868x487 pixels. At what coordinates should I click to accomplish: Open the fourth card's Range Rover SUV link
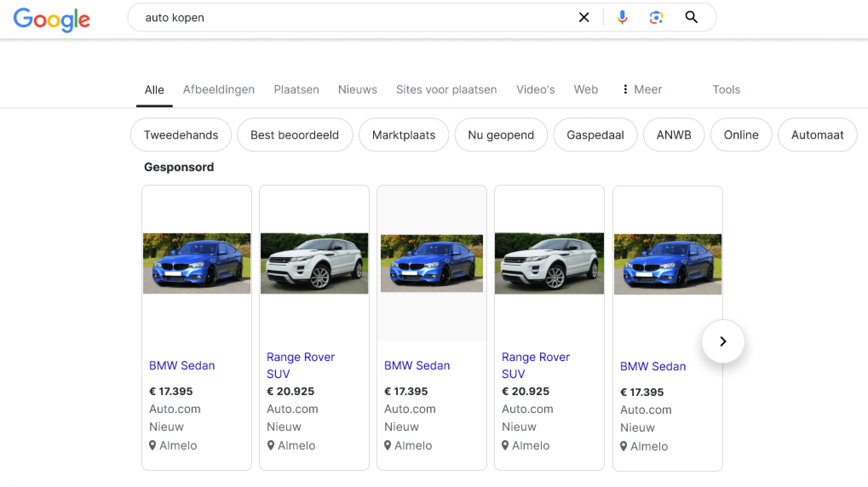click(x=536, y=365)
